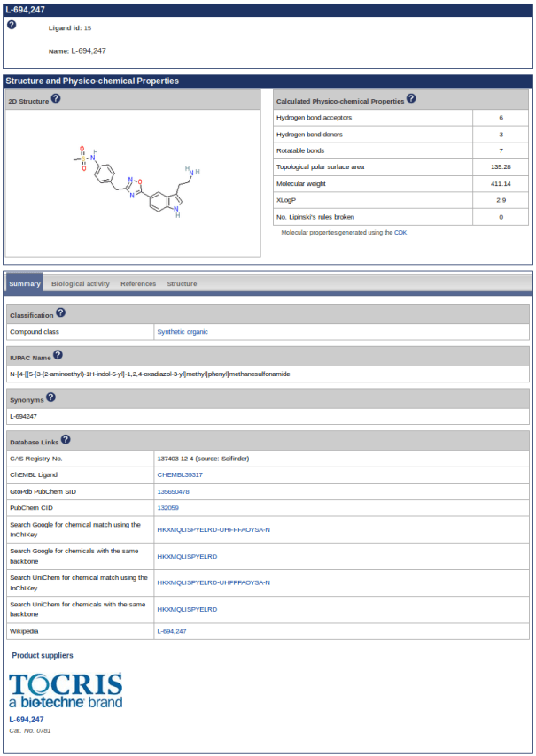Image resolution: width=536 pixels, height=756 pixels.
Task: Click the Tocris L-694,247 product name
Action: point(27,720)
